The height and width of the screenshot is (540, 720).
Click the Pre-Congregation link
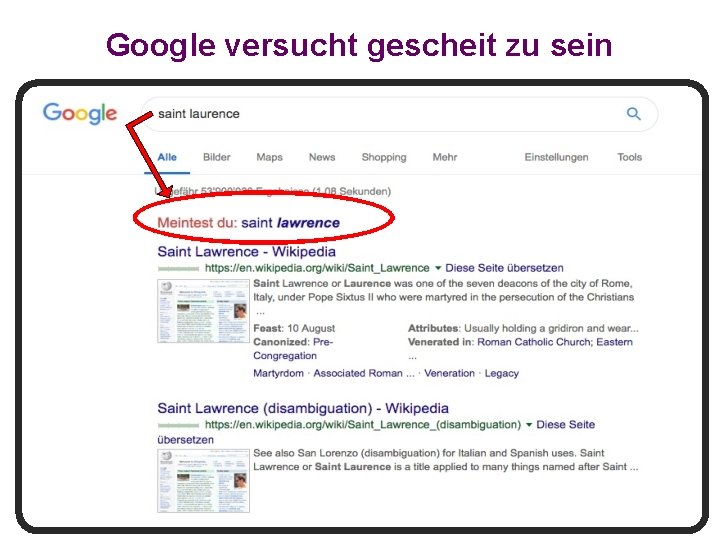click(293, 349)
